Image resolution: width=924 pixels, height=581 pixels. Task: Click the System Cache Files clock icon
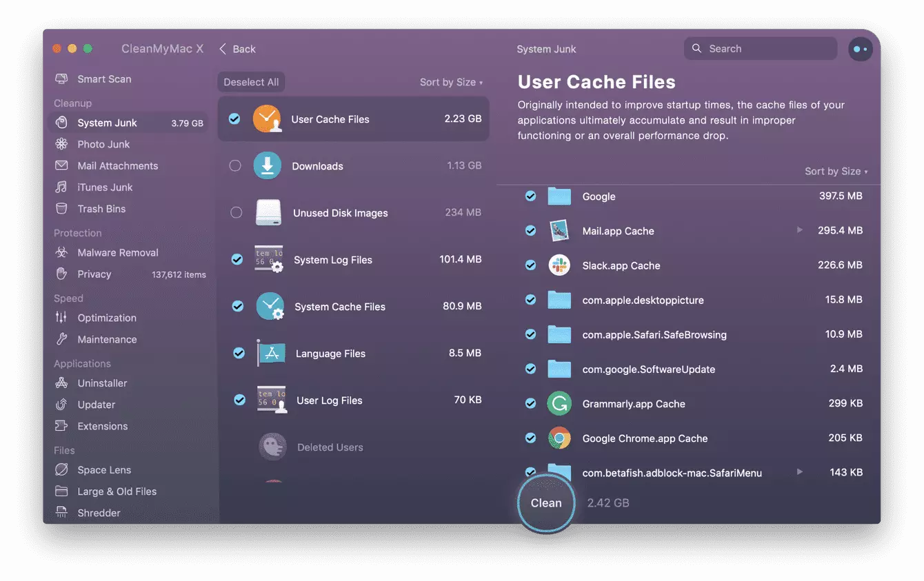click(270, 306)
